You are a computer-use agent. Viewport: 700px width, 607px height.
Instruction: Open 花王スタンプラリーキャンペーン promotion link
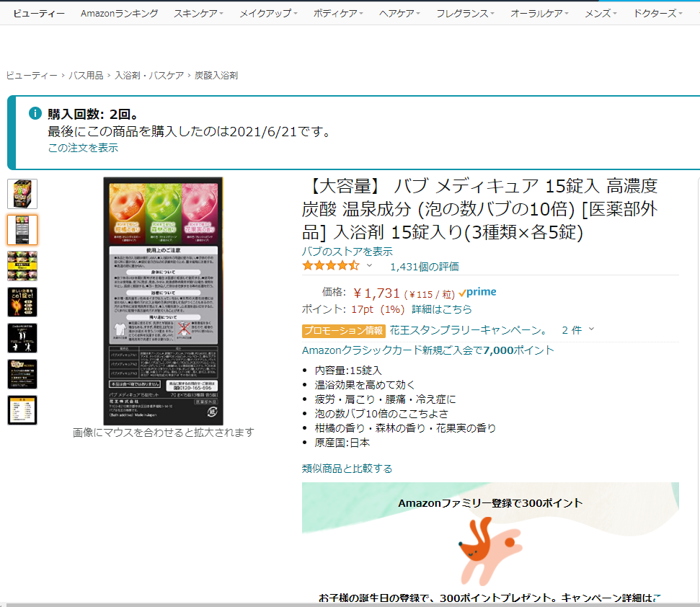click(x=469, y=330)
